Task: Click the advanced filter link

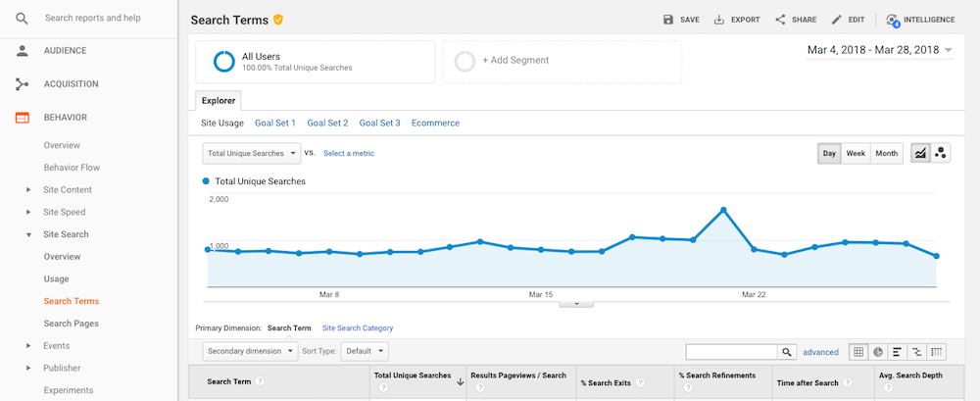Action: [x=820, y=352]
